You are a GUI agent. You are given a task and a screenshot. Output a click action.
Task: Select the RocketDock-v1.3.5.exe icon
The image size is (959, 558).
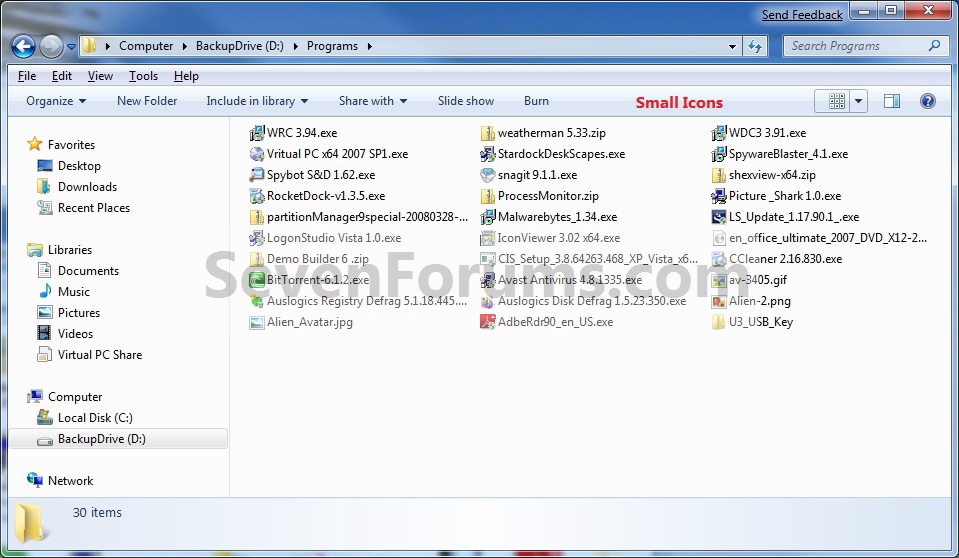click(x=257, y=196)
